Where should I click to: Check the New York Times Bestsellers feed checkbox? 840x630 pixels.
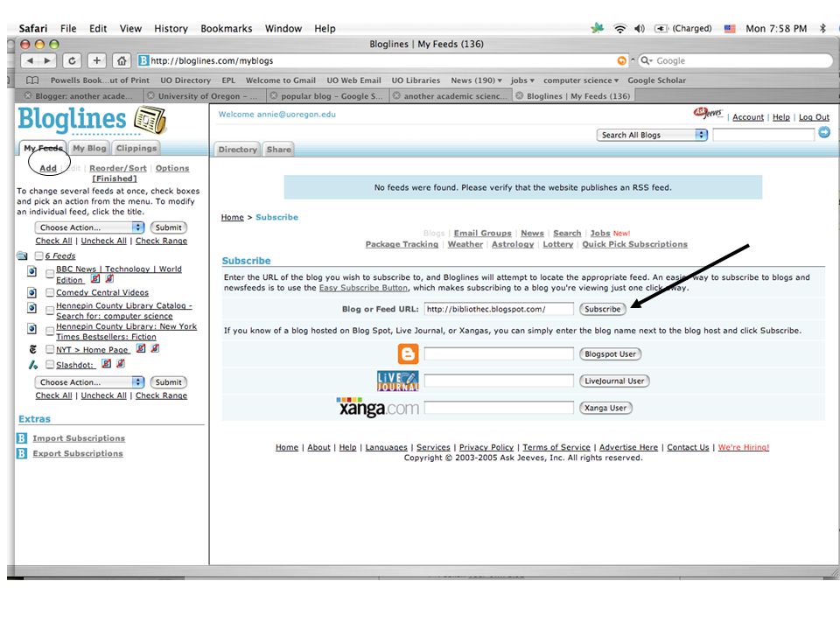(50, 332)
